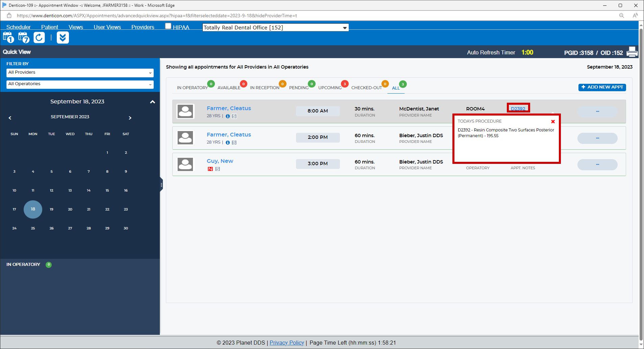644x349 pixels.
Task: Click the refresh icon in the toolbar
Action: click(39, 38)
